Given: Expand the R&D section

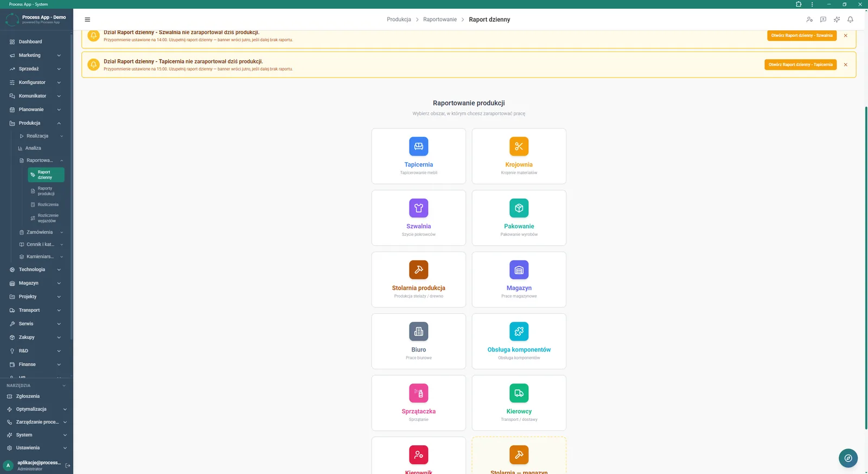Looking at the screenshot, I should point(36,351).
